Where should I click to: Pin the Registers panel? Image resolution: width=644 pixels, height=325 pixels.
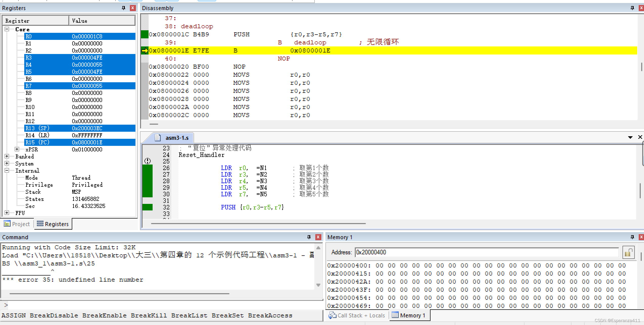(x=123, y=8)
